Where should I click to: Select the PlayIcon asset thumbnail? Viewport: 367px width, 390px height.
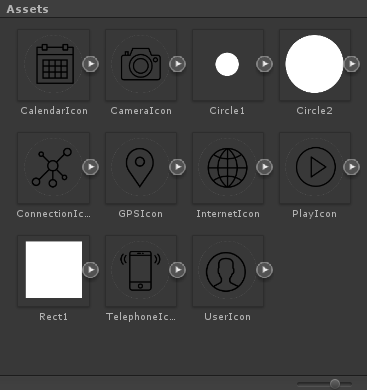tap(315, 168)
